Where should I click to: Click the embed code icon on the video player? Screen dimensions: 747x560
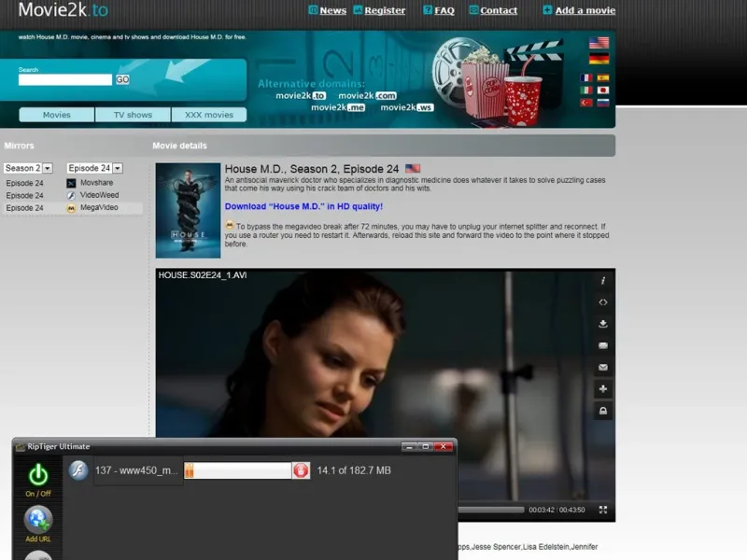pyautogui.click(x=602, y=302)
